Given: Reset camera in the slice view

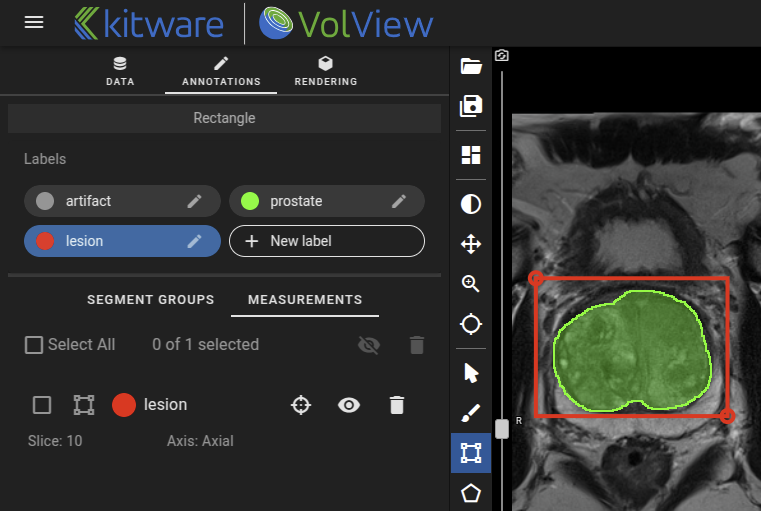Looking at the screenshot, I should coord(502,55).
